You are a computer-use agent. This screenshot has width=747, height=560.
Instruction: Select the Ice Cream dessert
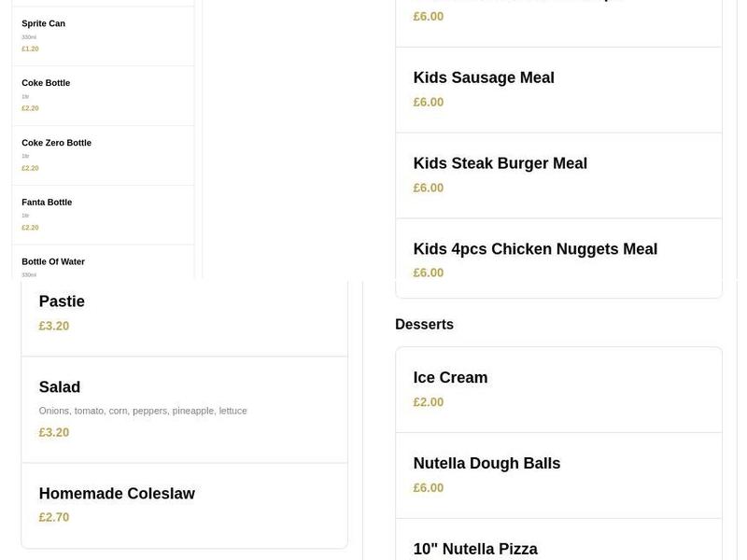point(451,377)
